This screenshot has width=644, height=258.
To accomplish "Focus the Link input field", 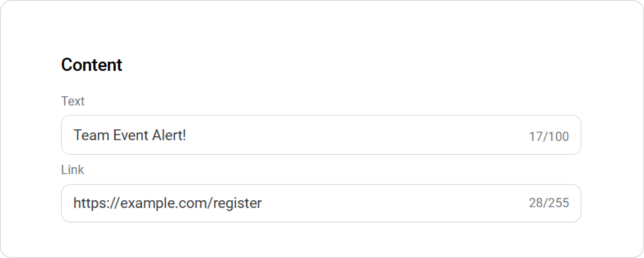I will tap(321, 203).
